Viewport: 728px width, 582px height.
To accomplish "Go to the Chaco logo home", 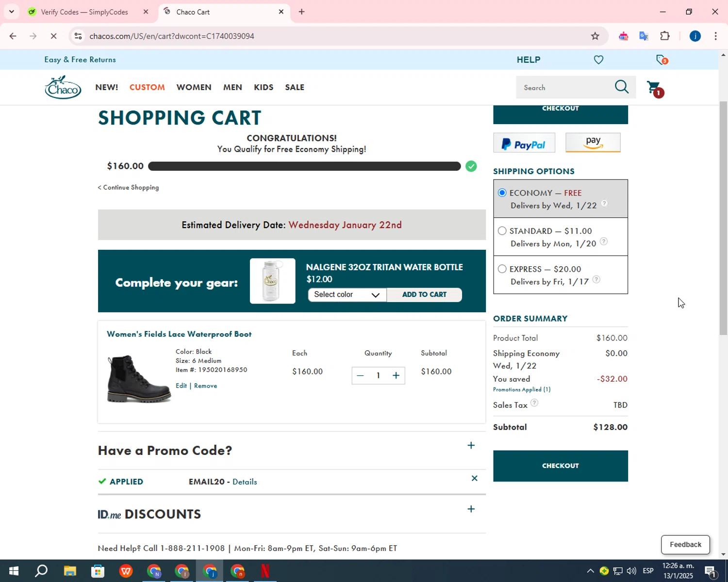I will (63, 87).
